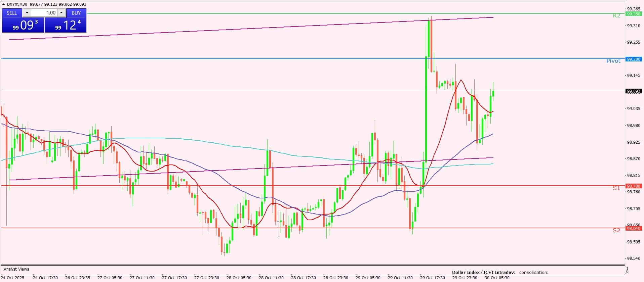The width and height of the screenshot is (644, 282).
Task: Click the 29 Oct 23:30 time label
Action: 465,278
